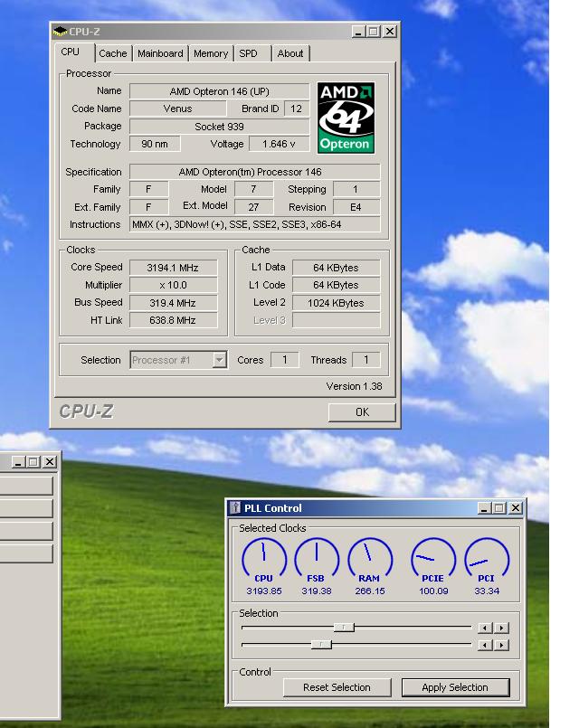Image resolution: width=579 pixels, height=728 pixels.
Task: Select the PCI clock gauge
Action: click(x=487, y=560)
